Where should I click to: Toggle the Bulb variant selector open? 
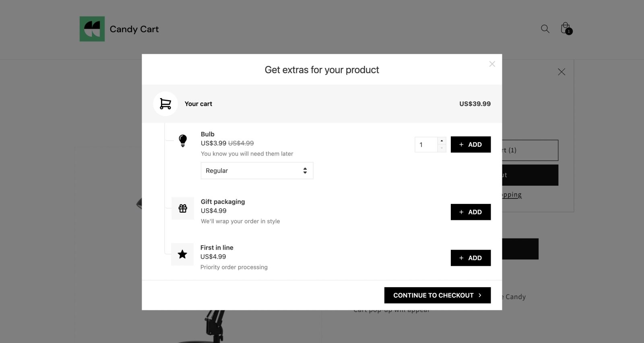[306, 170]
